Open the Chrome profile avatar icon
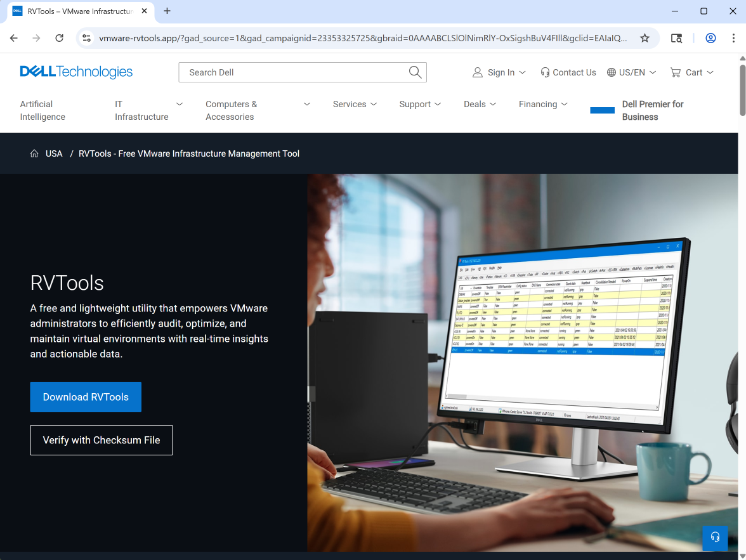746x560 pixels. pos(710,38)
